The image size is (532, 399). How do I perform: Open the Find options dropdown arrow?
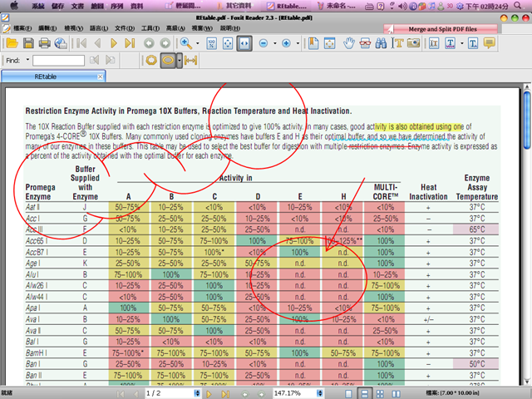pos(27,60)
